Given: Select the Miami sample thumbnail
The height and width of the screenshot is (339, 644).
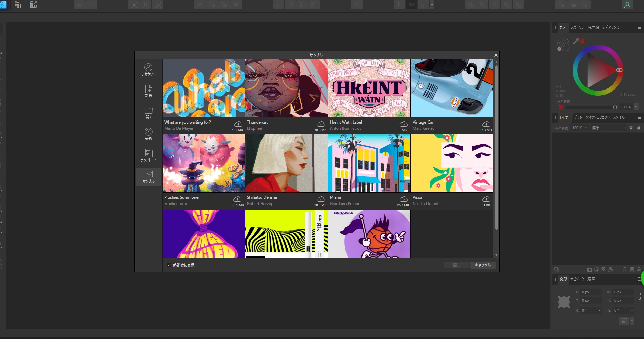Looking at the screenshot, I should [369, 163].
